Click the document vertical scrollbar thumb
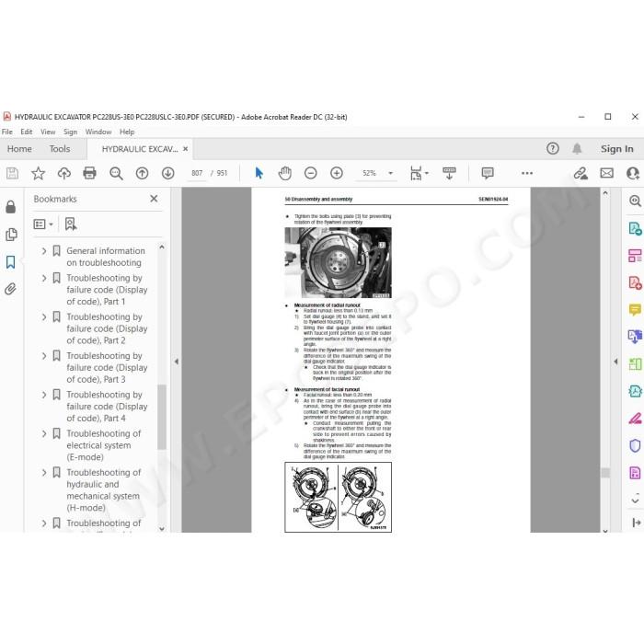The image size is (644, 644). click(x=605, y=473)
